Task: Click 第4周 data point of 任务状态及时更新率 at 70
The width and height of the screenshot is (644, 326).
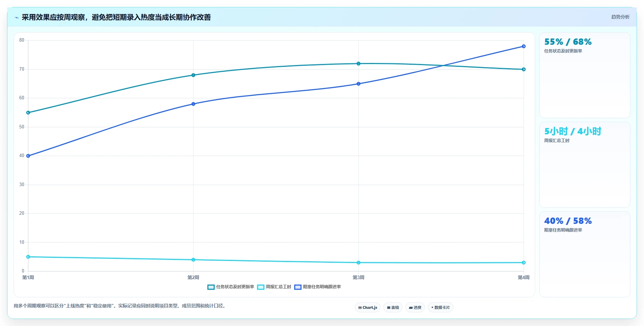Action: pos(524,69)
